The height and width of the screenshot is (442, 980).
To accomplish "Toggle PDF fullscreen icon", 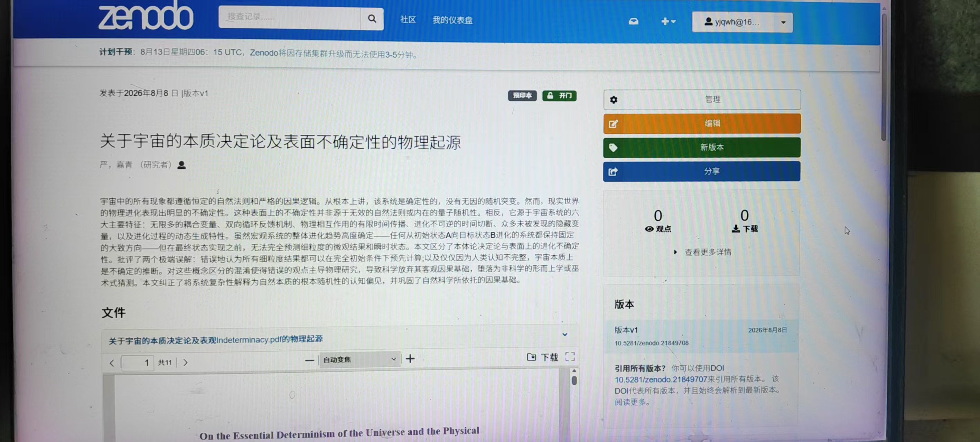I will coord(570,356).
